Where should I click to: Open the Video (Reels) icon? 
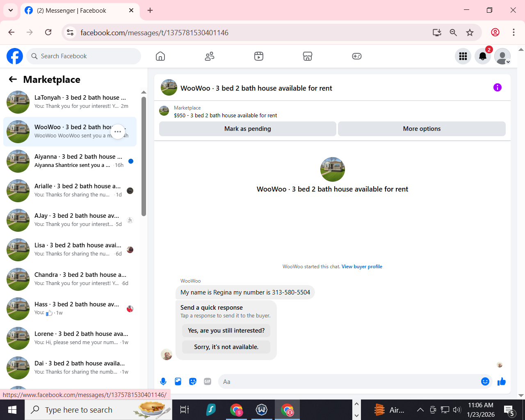point(259,56)
